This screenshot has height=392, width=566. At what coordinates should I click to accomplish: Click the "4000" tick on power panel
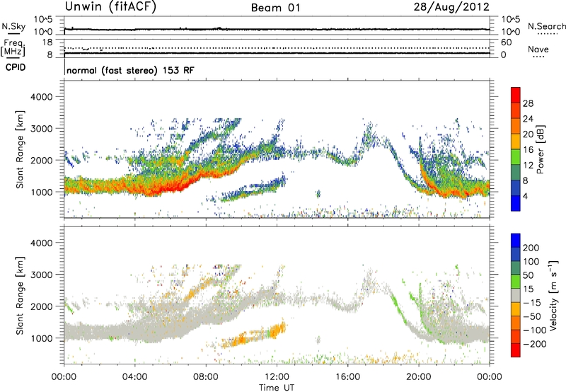[x=41, y=97]
